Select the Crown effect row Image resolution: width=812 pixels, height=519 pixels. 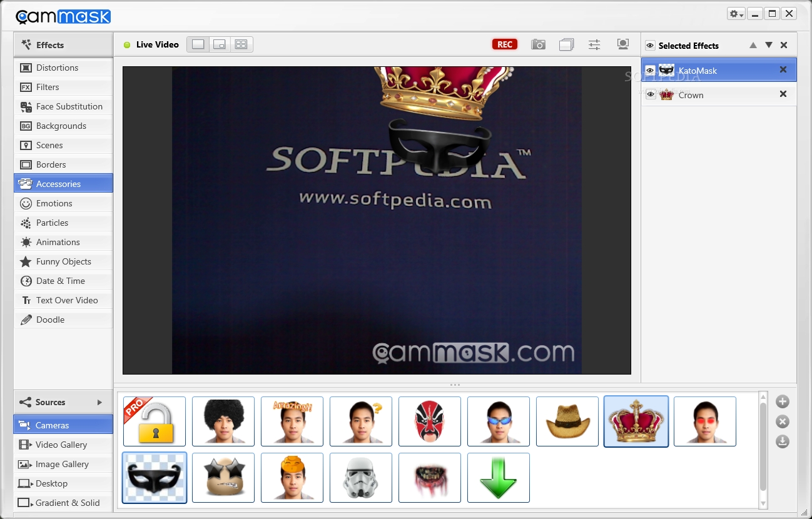click(x=719, y=94)
